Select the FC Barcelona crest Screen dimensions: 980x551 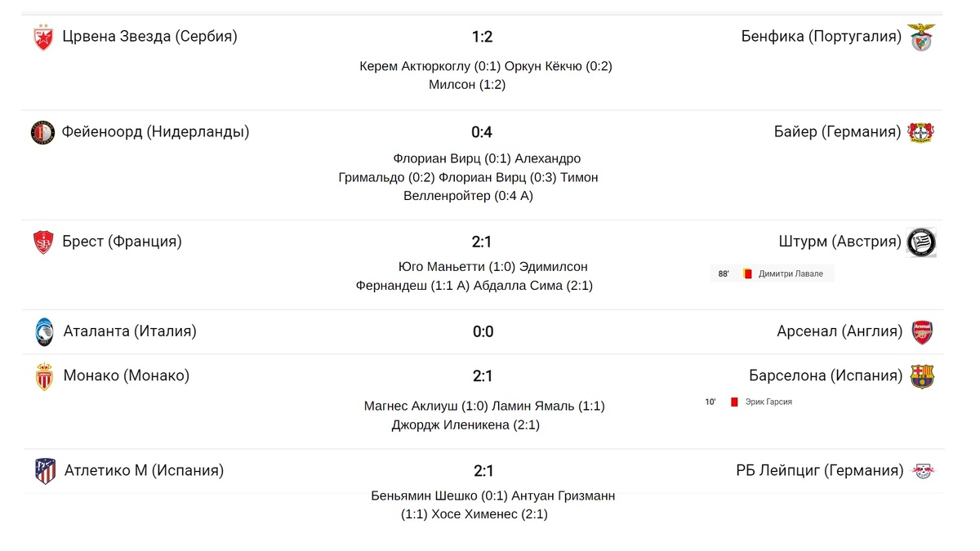922,376
